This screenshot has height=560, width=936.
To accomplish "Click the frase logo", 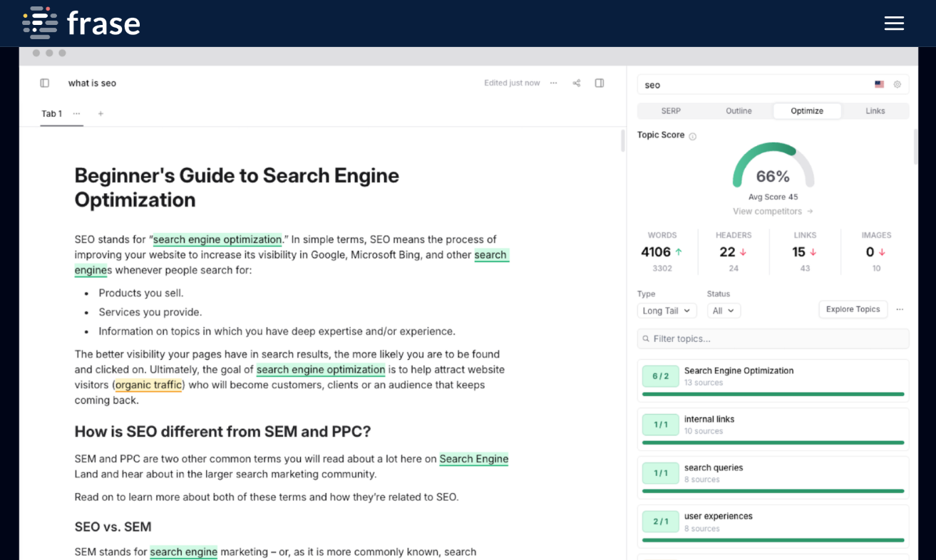I will pyautogui.click(x=81, y=23).
